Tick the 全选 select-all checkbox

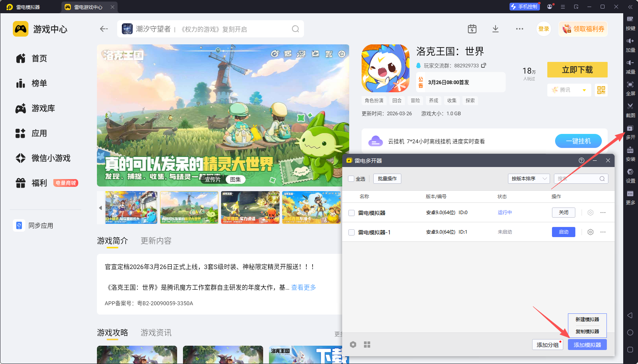click(x=351, y=179)
